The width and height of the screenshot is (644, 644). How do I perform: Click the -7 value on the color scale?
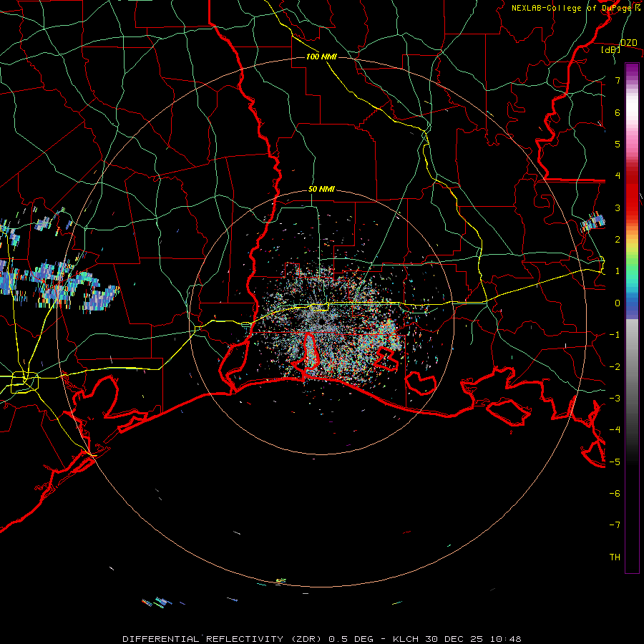pos(615,525)
